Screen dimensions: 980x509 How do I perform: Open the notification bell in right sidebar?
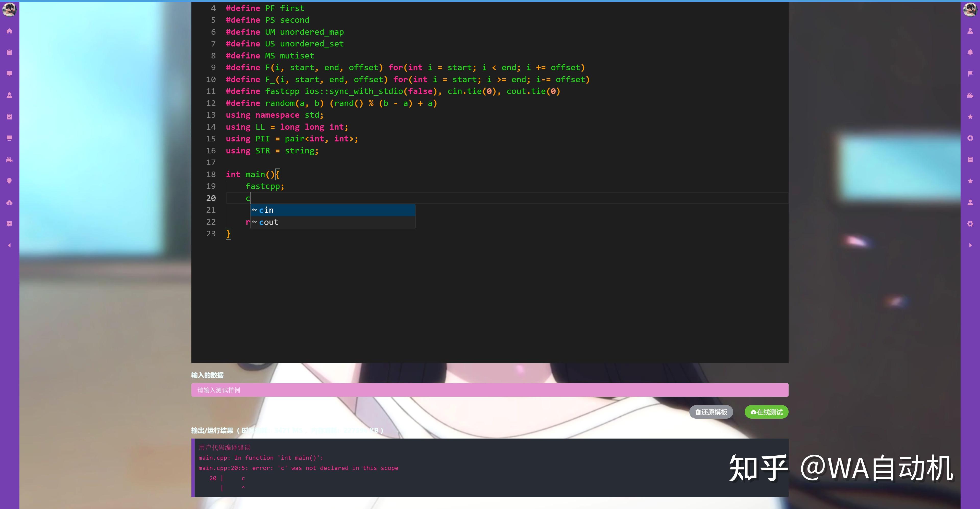point(971,52)
